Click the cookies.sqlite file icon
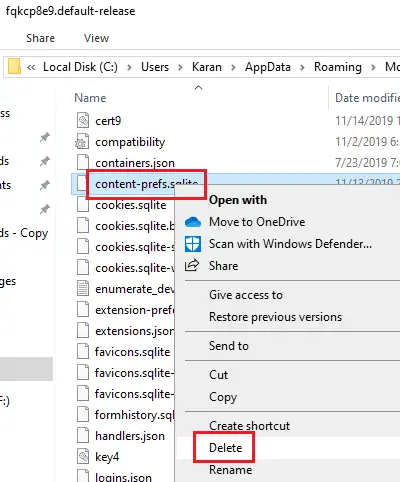Viewport: 400px width, 482px height. pyautogui.click(x=83, y=204)
